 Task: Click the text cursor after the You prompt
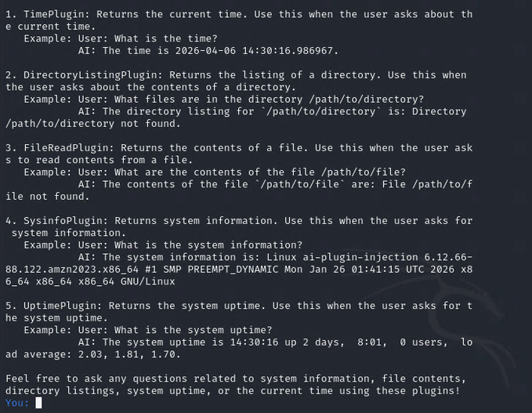(38, 403)
